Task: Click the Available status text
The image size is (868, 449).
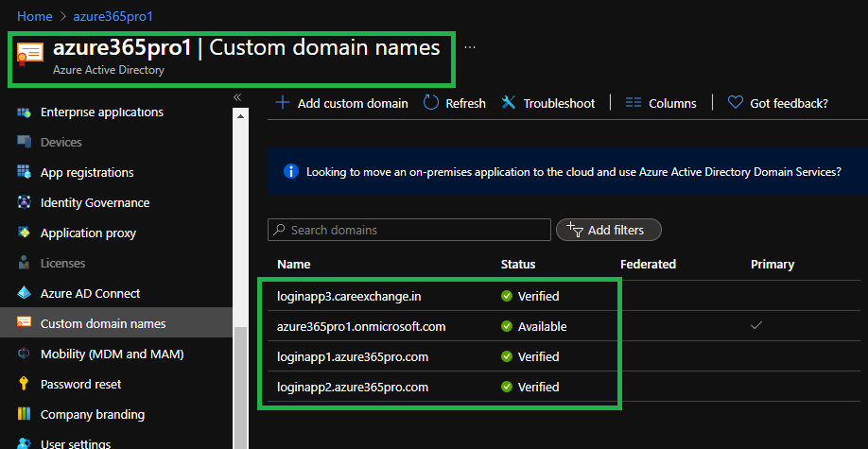Action: [542, 327]
